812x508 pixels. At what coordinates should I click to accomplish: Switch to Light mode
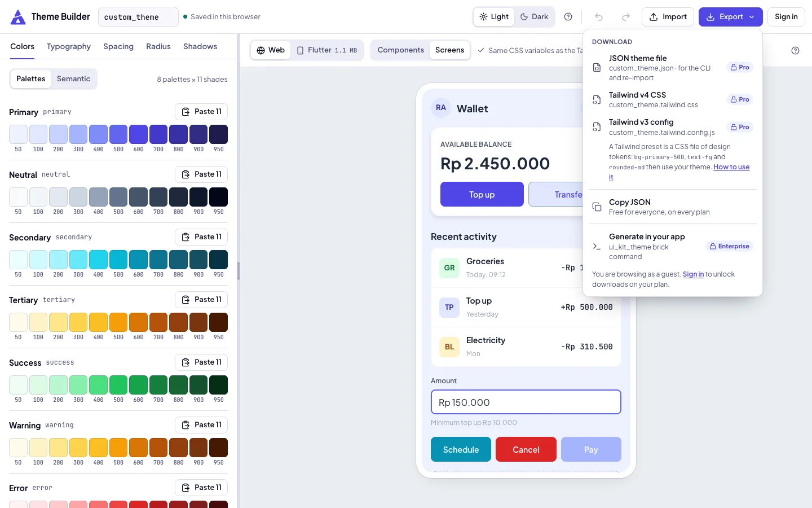[x=494, y=17]
